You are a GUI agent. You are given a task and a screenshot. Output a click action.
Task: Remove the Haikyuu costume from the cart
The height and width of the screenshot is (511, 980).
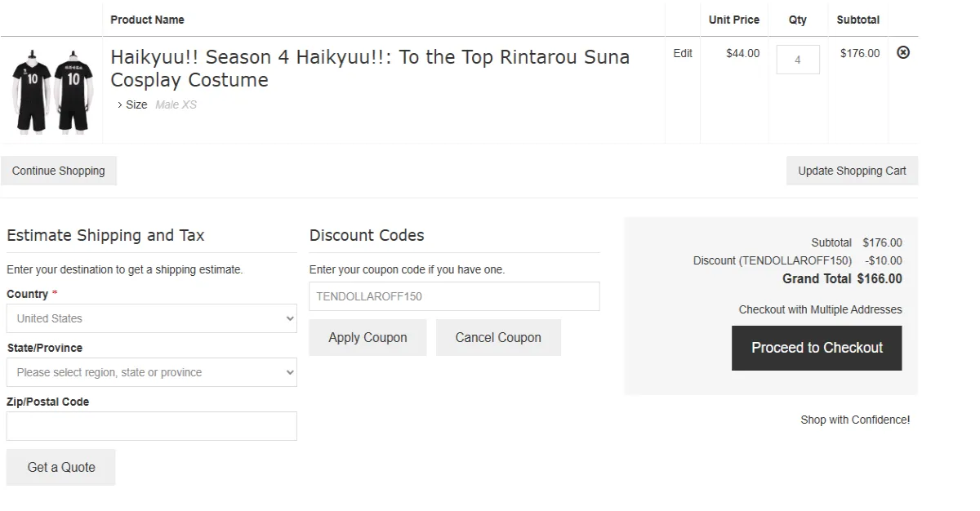903,52
